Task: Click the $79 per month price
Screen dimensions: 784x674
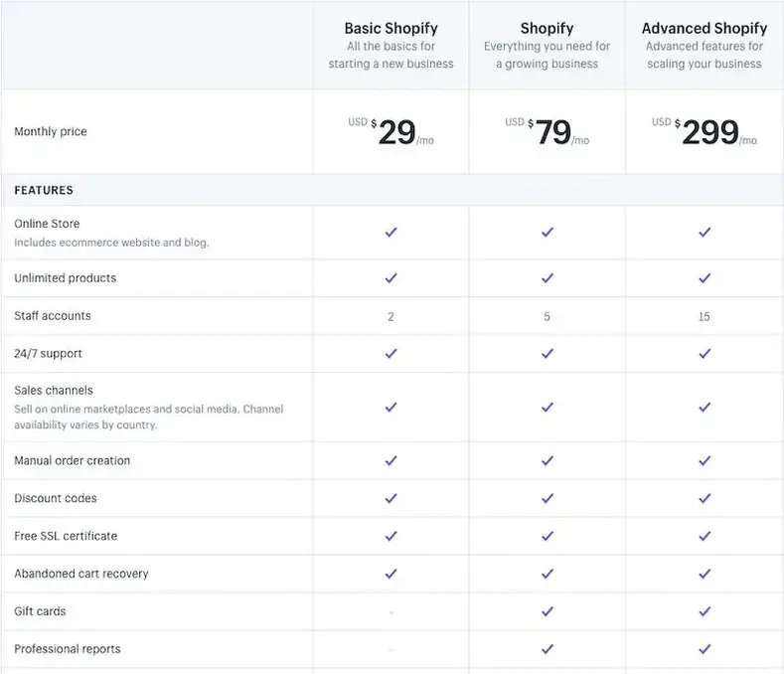Action: [x=547, y=132]
